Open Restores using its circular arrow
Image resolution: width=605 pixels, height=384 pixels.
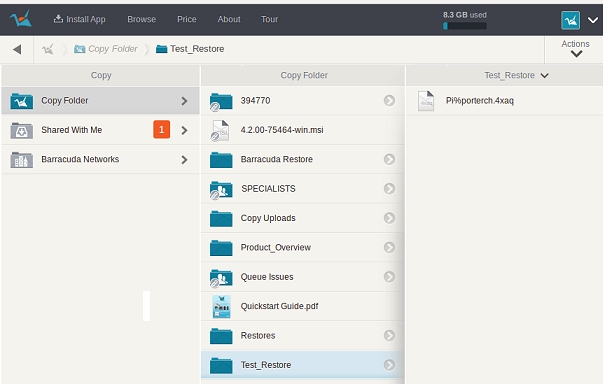click(389, 335)
